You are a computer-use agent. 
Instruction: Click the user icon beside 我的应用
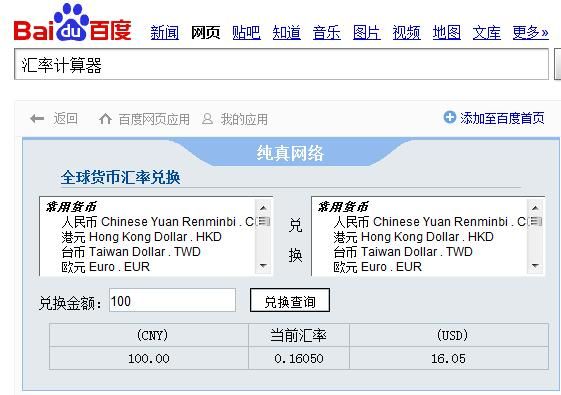[x=208, y=119]
